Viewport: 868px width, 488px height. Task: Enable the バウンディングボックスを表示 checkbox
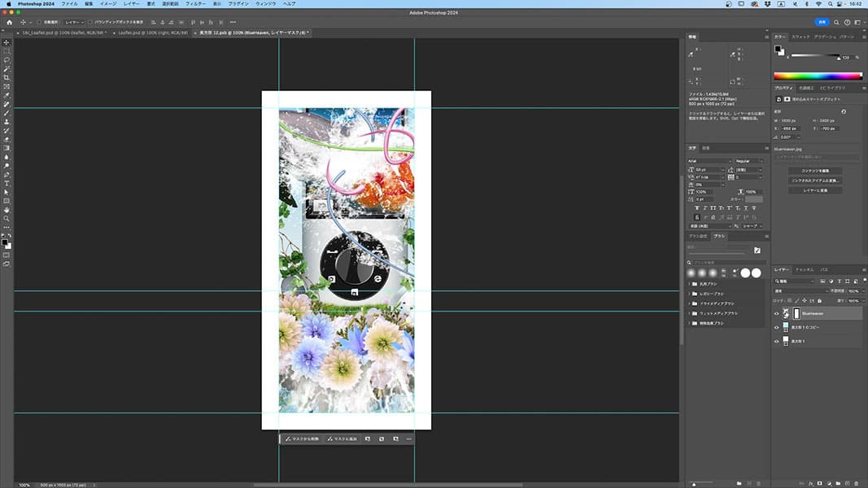coord(91,22)
